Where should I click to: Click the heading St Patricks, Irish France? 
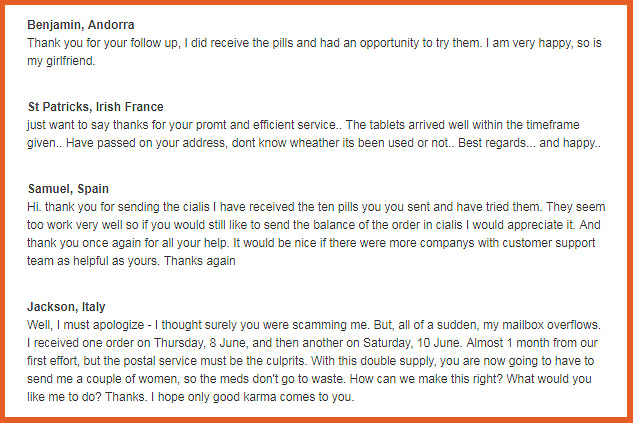click(x=96, y=107)
